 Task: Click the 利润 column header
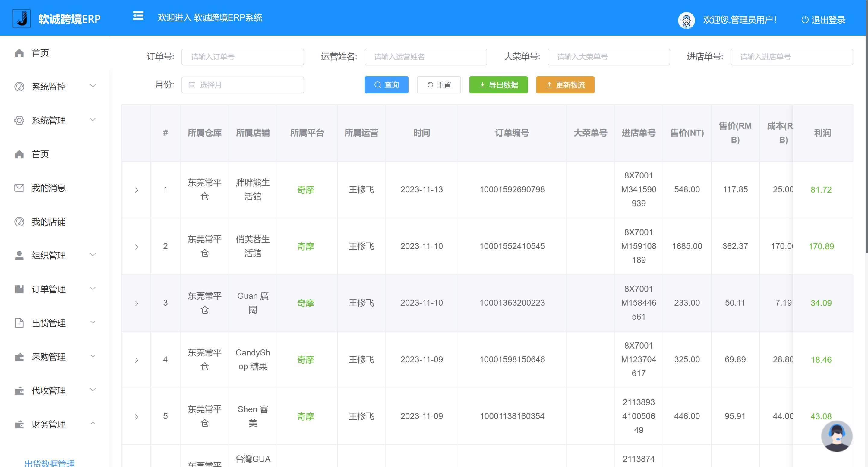(x=822, y=133)
